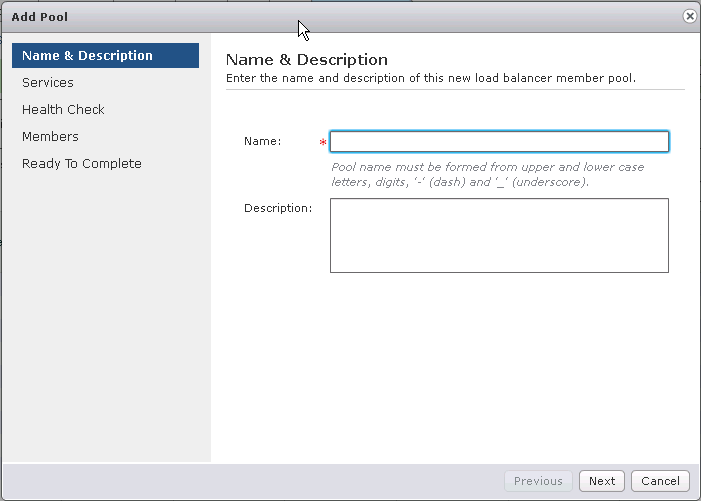Viewport: 701px width, 501px height.
Task: Click the Add Pool title bar text
Action: point(40,17)
